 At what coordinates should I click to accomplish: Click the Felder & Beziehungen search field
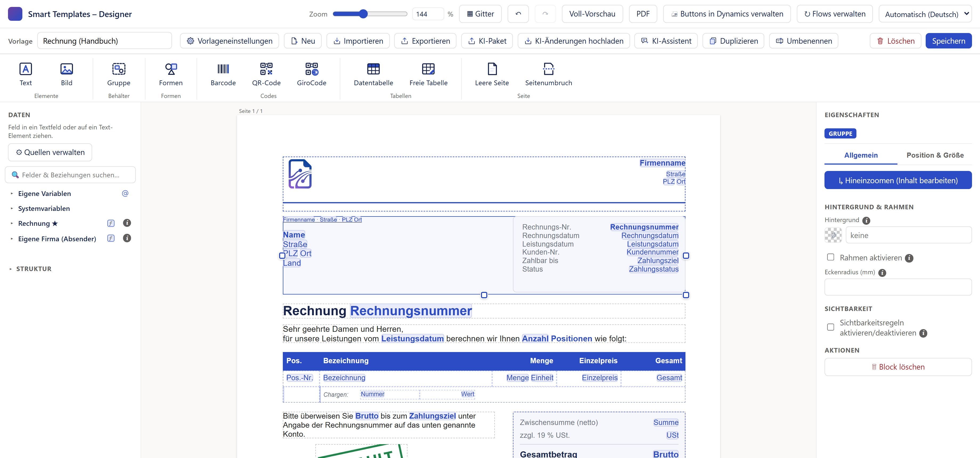[x=70, y=175]
